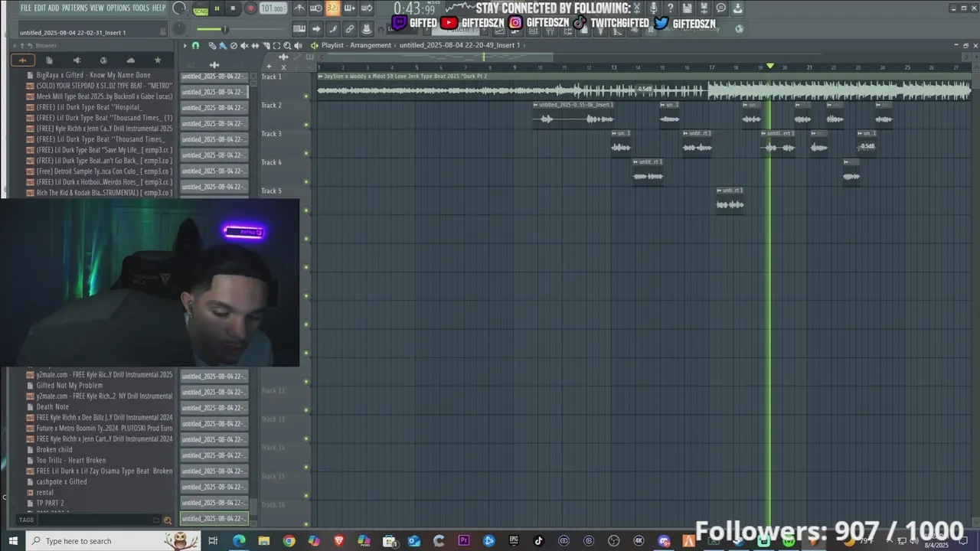Toggle auto-scrolling arrow icon
This screenshot has height=551, width=980.
[x=316, y=29]
